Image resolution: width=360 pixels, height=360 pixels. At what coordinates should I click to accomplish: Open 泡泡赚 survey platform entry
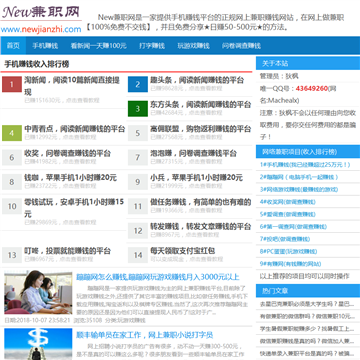(193, 153)
